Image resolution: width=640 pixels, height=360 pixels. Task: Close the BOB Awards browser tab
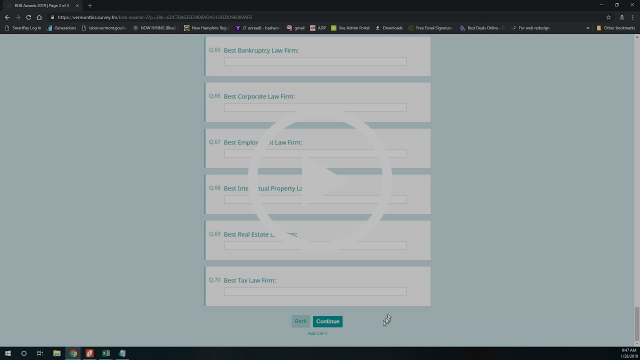pos(77,6)
